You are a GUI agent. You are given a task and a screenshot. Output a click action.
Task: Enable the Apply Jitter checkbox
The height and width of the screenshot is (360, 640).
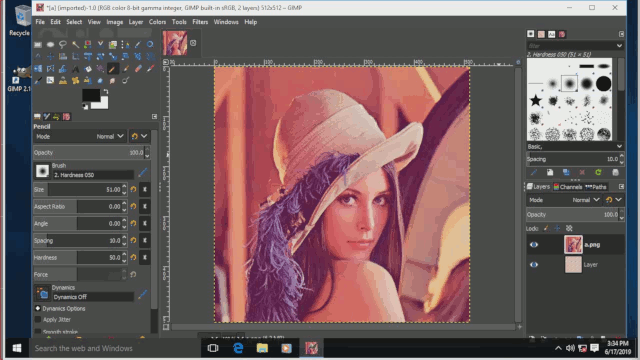tap(38, 320)
